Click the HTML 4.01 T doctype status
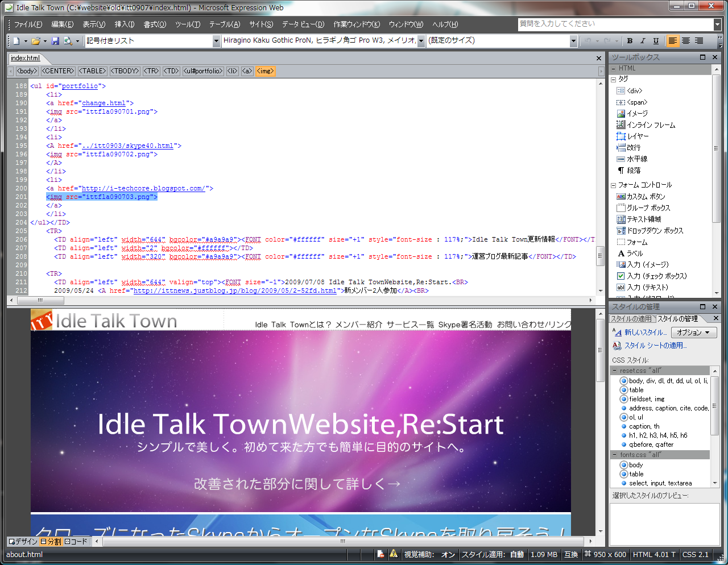 click(x=654, y=554)
